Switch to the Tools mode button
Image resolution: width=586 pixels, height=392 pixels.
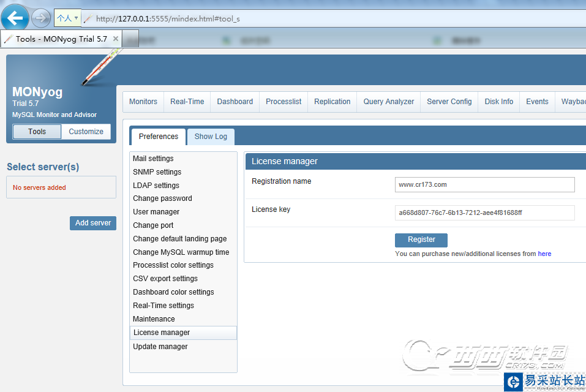(x=37, y=132)
